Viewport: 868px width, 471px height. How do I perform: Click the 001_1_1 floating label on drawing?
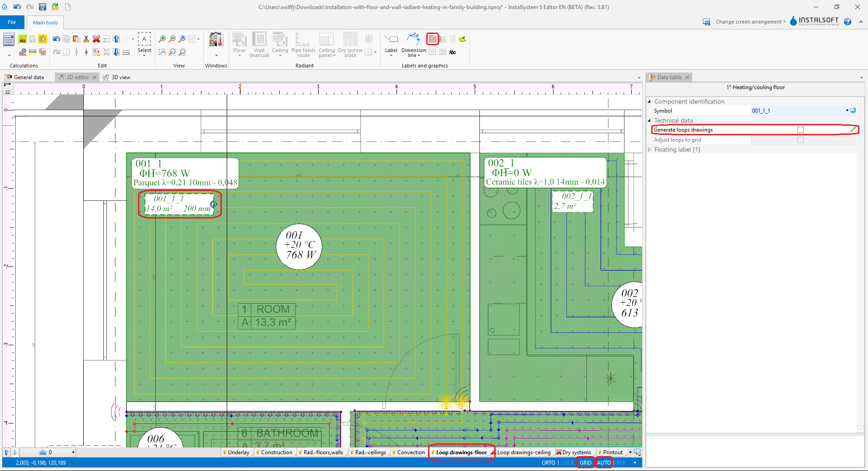click(x=180, y=204)
